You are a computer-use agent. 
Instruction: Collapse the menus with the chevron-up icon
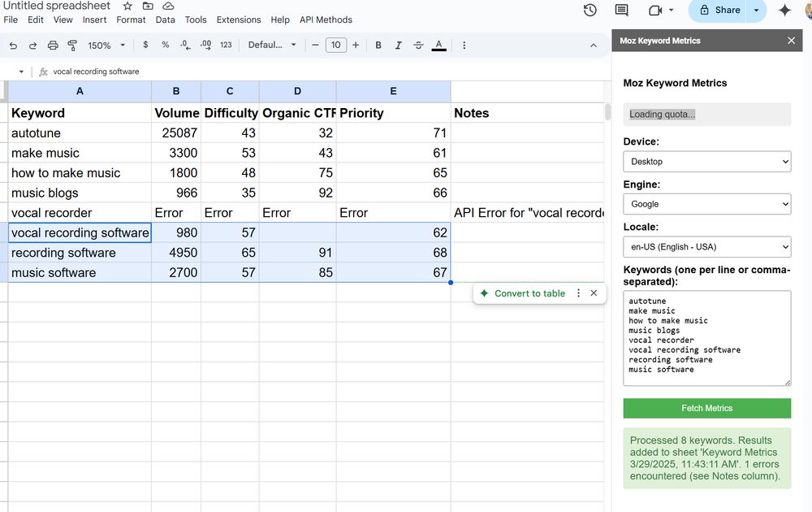[x=594, y=46]
